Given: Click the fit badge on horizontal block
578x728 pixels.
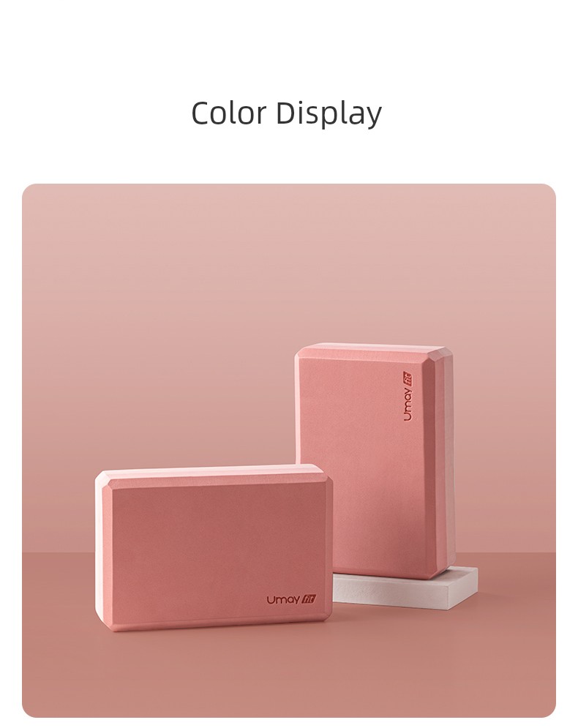Looking at the screenshot, I should [x=309, y=599].
